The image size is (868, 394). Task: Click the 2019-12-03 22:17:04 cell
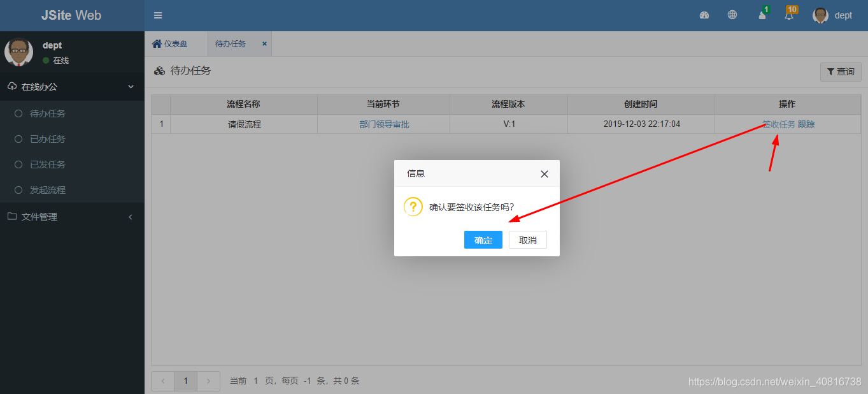point(641,124)
